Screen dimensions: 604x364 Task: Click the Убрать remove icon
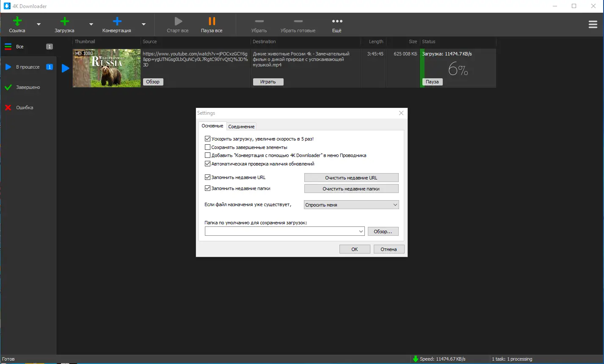[x=259, y=21]
